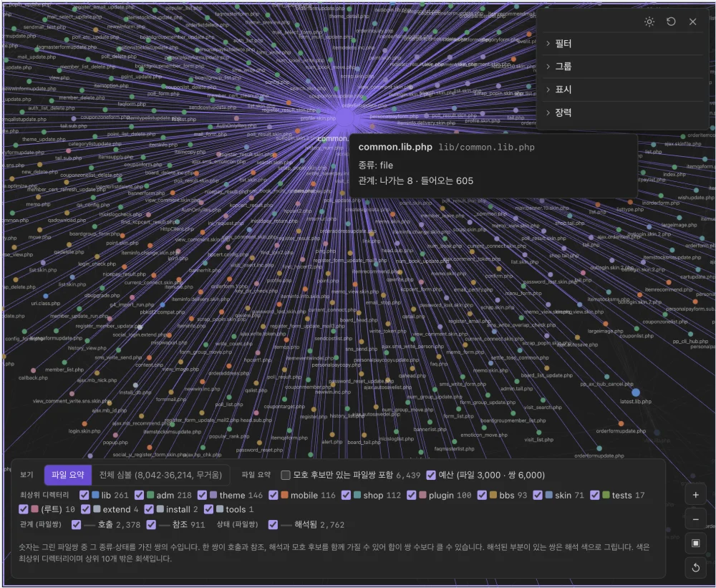
Task: Uncheck the lib 261 directory checkbox
Action: 84,496
